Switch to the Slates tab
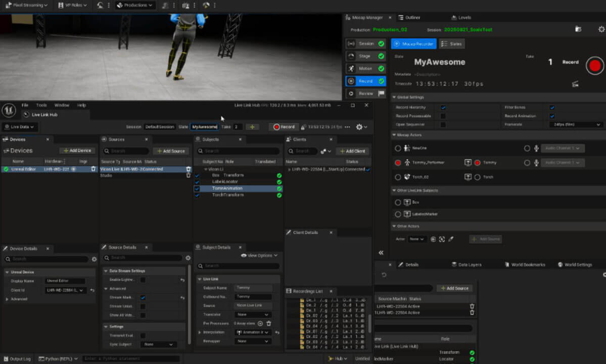This screenshot has width=606, height=364. [x=452, y=43]
